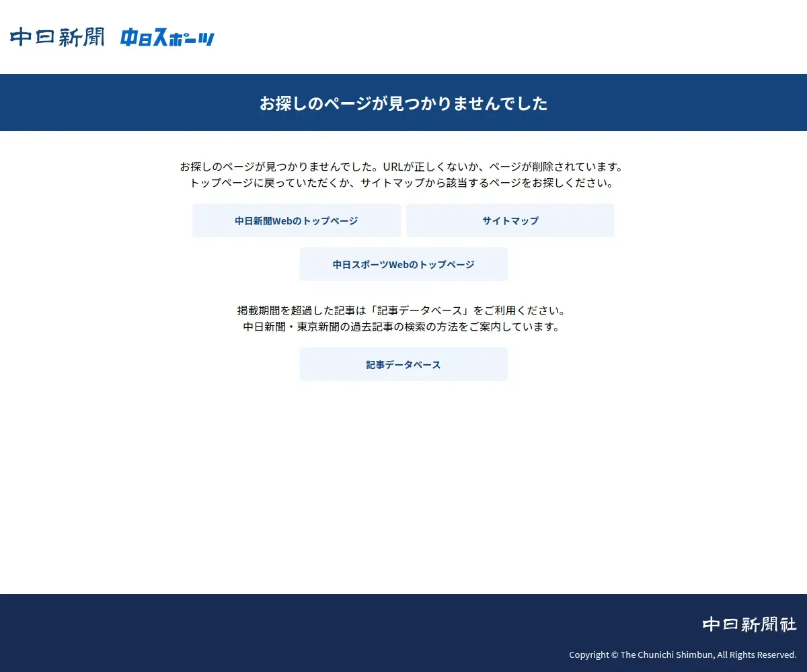807x672 pixels.
Task: Click the page title お探しのページが見つかりませんでした banner
Action: [403, 103]
